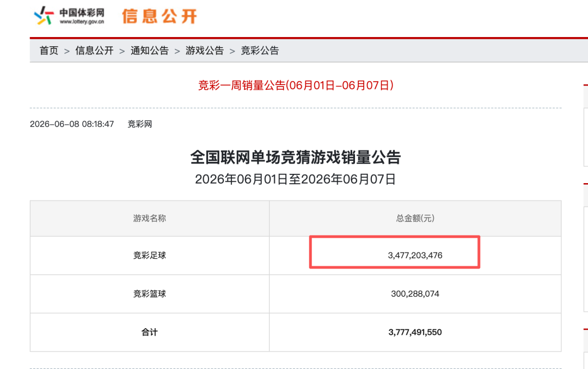Viewport: 588px width, 369px height.
Task: Open 竞彩公告 breadcrumb entry
Action: tap(260, 51)
